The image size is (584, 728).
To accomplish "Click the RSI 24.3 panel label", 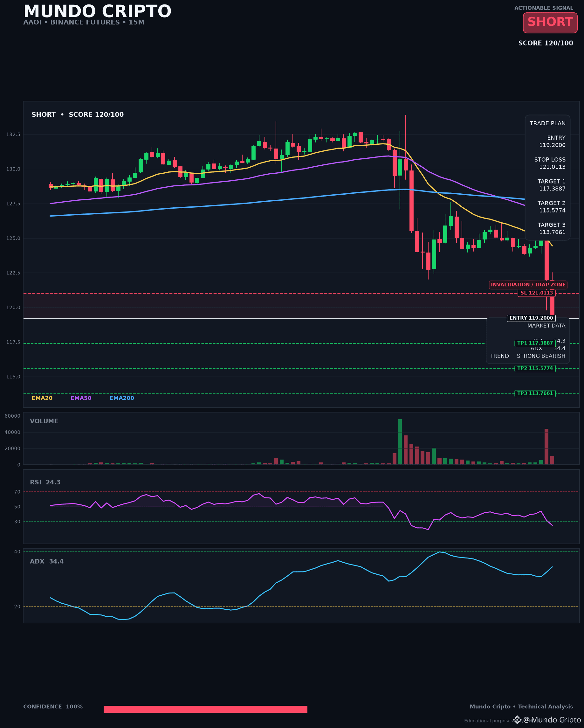I will click(45, 482).
